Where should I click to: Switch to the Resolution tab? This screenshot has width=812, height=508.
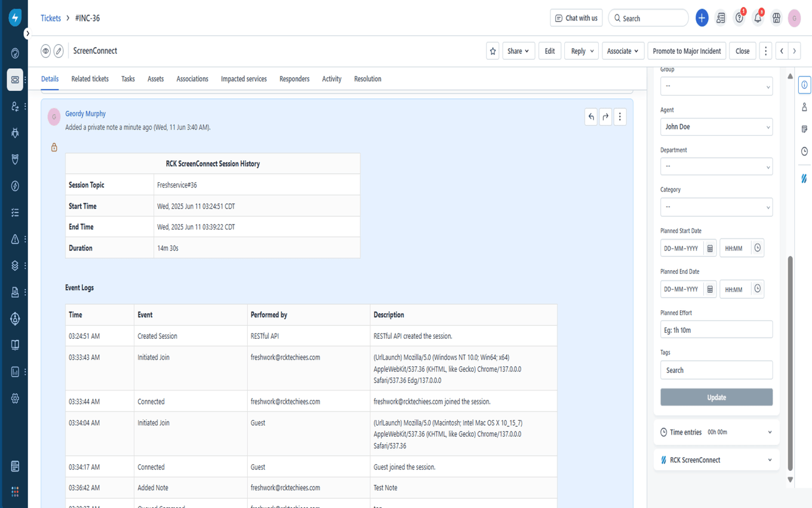(368, 79)
